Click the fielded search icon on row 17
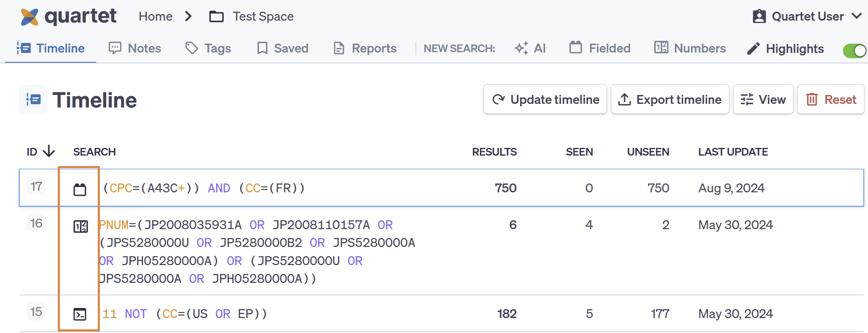The width and height of the screenshot is (868, 333). [x=80, y=189]
